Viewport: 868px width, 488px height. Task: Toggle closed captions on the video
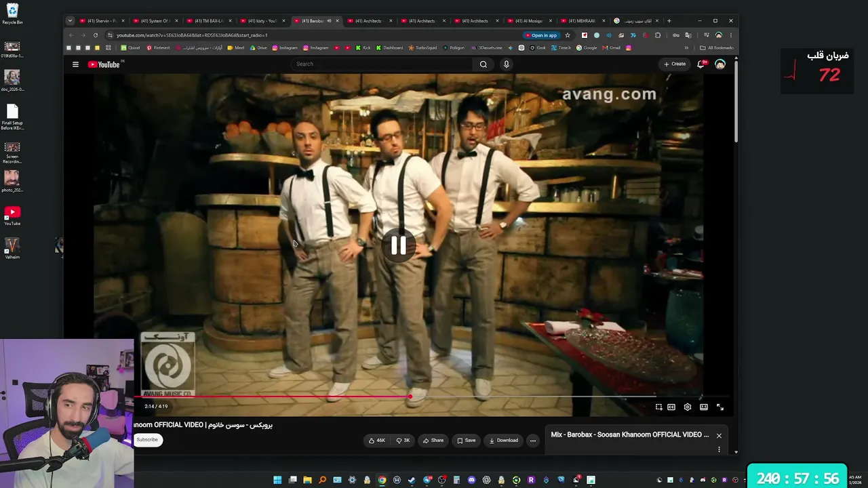[x=671, y=407]
